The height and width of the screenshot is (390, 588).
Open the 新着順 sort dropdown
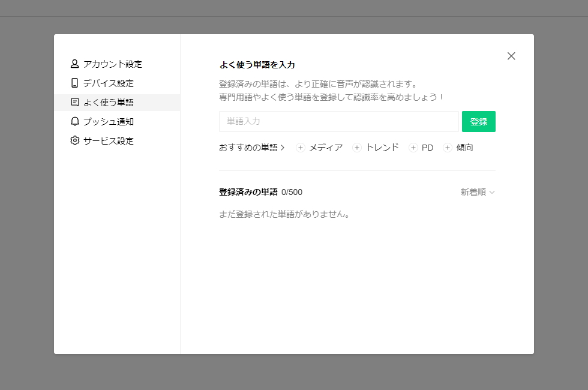coord(478,192)
